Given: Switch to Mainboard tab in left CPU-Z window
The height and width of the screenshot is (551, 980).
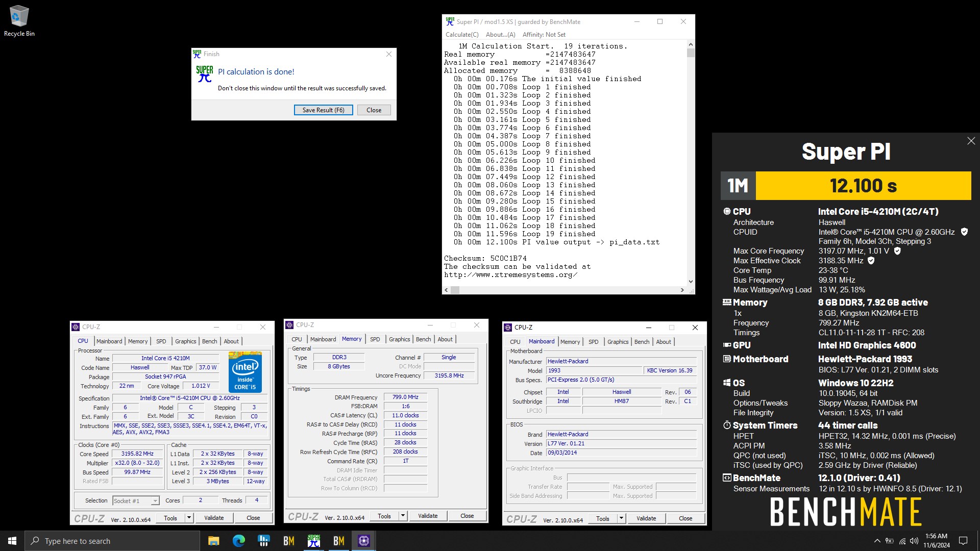Looking at the screenshot, I should [109, 341].
